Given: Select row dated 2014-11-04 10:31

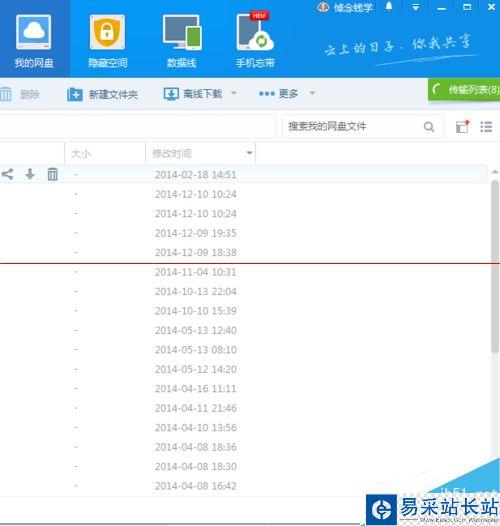Looking at the screenshot, I should click(244, 272).
